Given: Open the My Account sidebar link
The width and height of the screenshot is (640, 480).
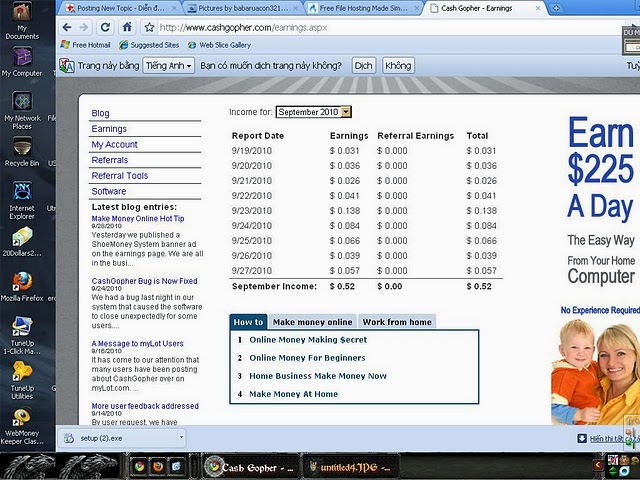Looking at the screenshot, I should pos(114,144).
